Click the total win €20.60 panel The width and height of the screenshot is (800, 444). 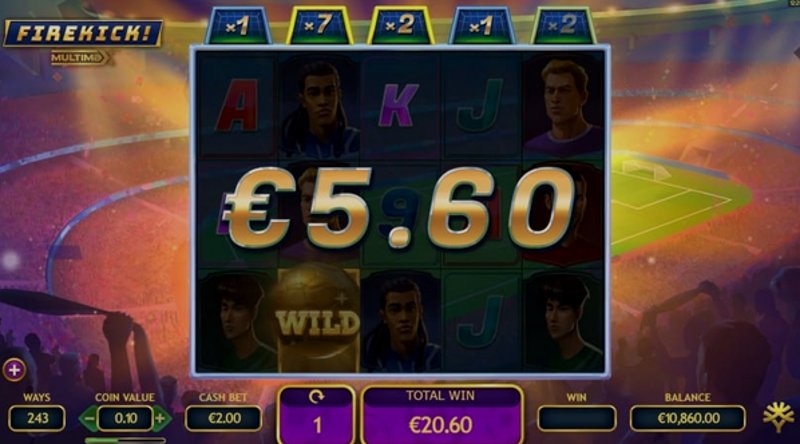coord(441,414)
